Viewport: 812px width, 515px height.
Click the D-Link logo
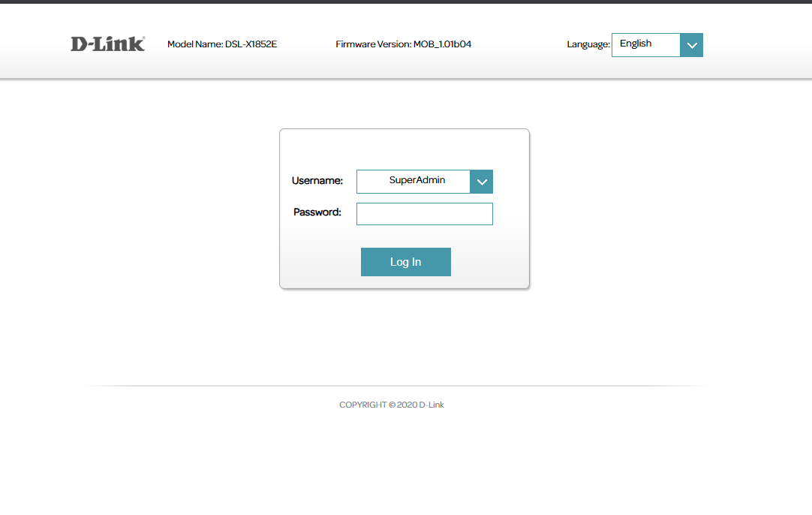pyautogui.click(x=107, y=44)
